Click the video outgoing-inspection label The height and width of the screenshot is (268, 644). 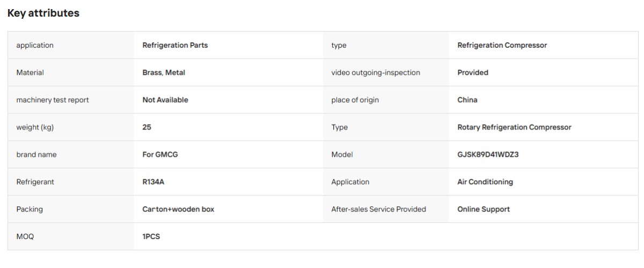coord(376,73)
